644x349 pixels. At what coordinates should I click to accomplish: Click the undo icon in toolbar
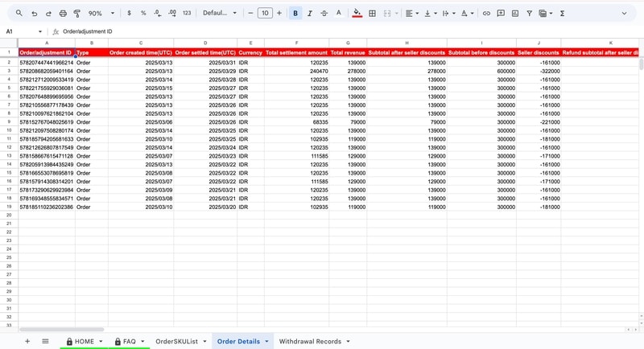coord(34,14)
